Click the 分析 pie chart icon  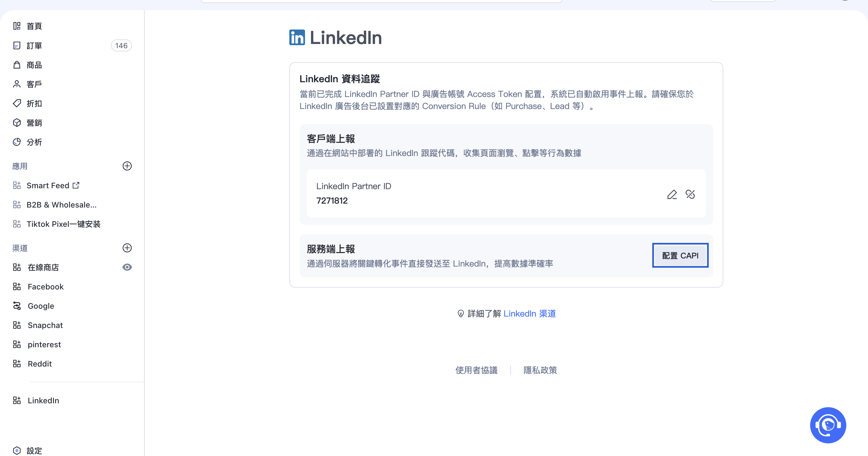tap(17, 142)
